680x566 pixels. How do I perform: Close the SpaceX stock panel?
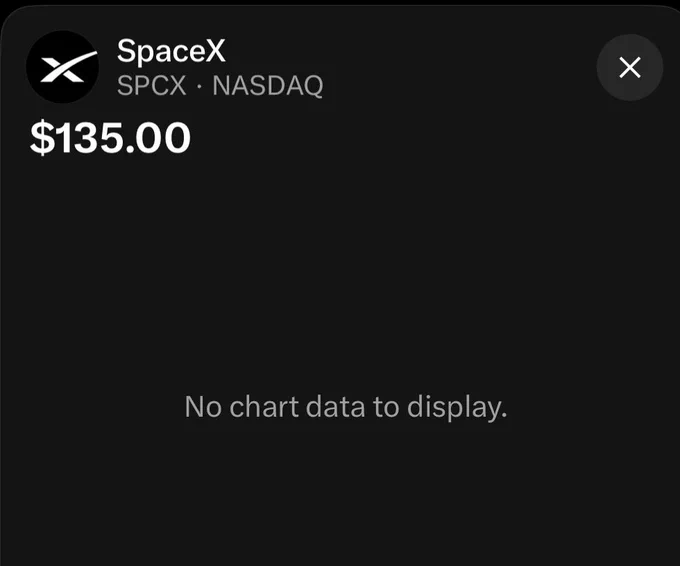pyautogui.click(x=630, y=68)
